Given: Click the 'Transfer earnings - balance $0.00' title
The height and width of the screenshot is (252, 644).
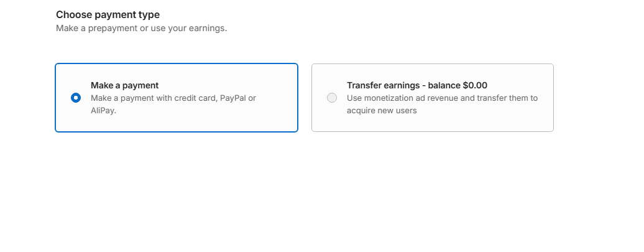Looking at the screenshot, I should (417, 85).
